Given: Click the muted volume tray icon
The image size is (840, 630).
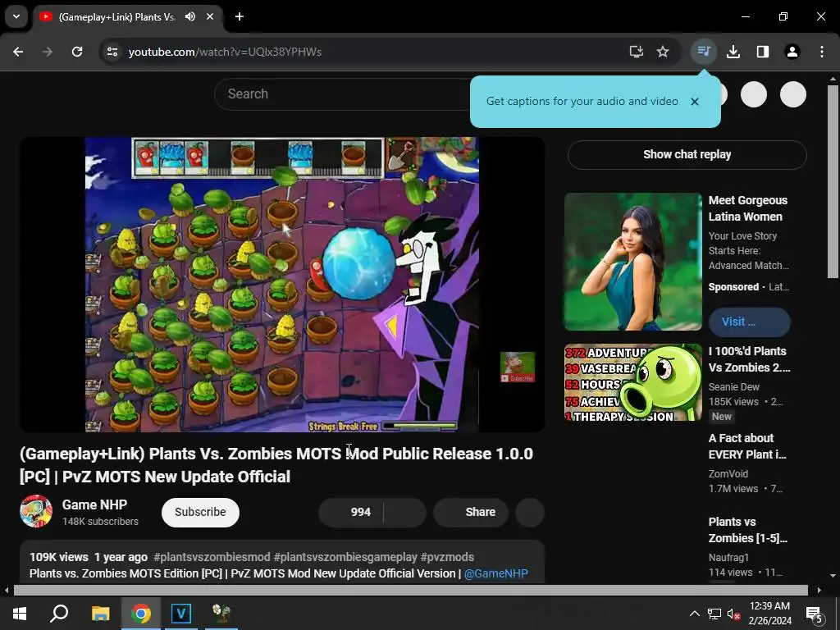Looking at the screenshot, I should click(733, 614).
